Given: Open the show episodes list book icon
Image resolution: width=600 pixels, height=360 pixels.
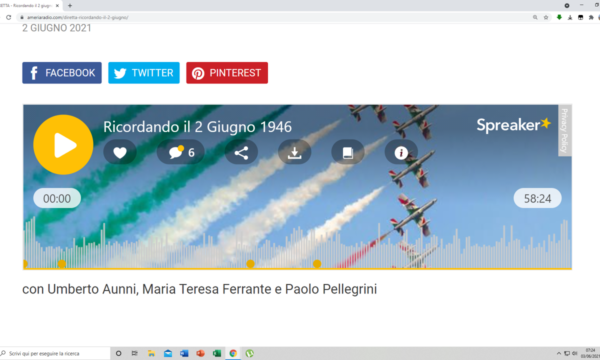Looking at the screenshot, I should pyautogui.click(x=347, y=152).
